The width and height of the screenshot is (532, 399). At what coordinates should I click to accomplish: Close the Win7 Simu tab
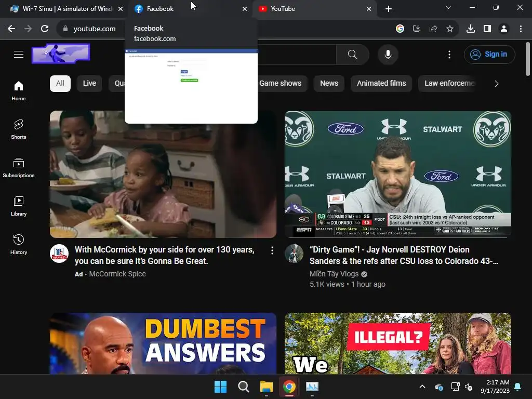pos(121,9)
